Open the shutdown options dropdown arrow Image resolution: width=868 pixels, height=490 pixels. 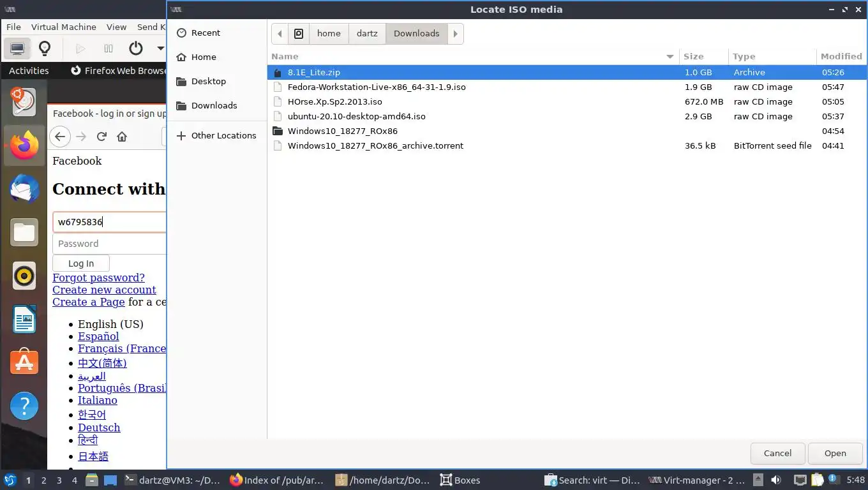(160, 48)
